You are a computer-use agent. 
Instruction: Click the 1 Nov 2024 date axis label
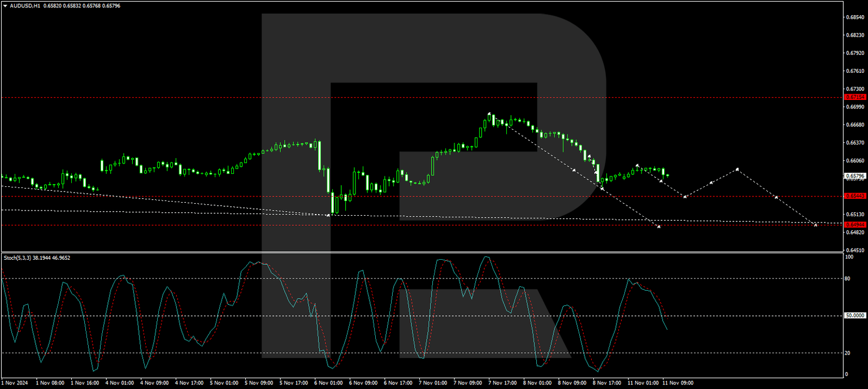tap(15, 382)
